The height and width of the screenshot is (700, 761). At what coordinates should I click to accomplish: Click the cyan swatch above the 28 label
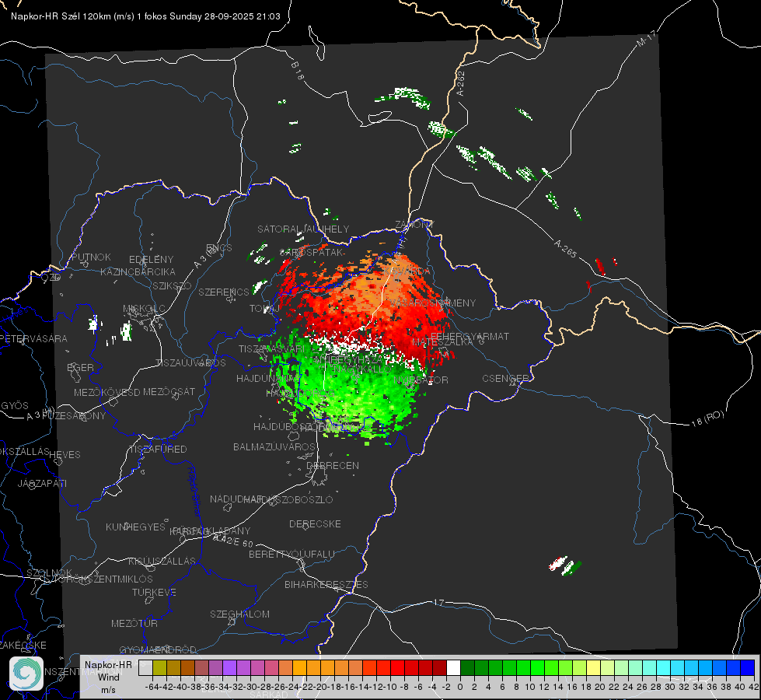coord(664,667)
